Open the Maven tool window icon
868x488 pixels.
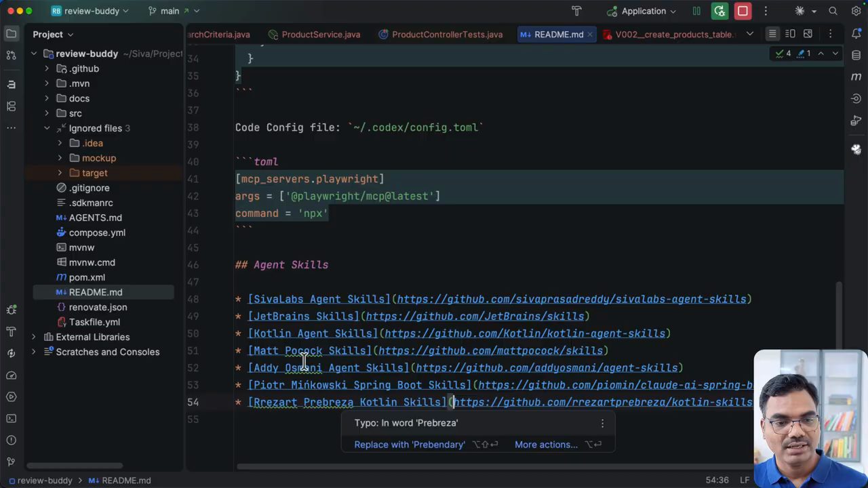[856, 77]
